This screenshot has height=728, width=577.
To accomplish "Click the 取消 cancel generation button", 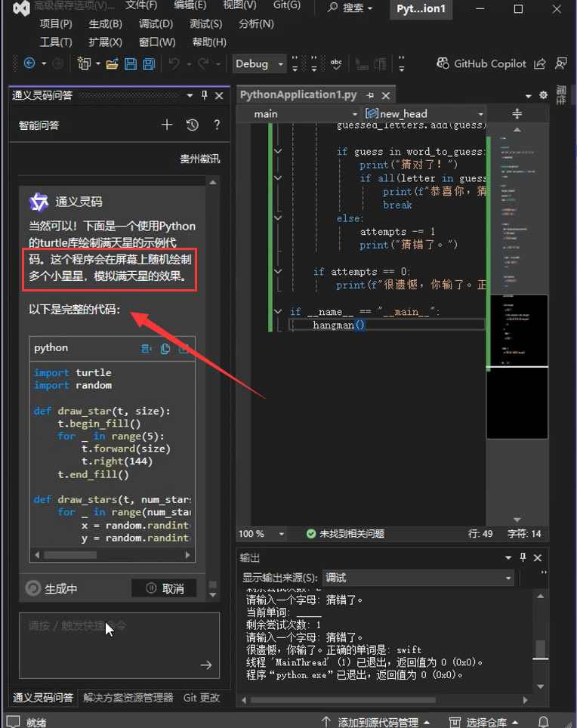I will tap(165, 588).
